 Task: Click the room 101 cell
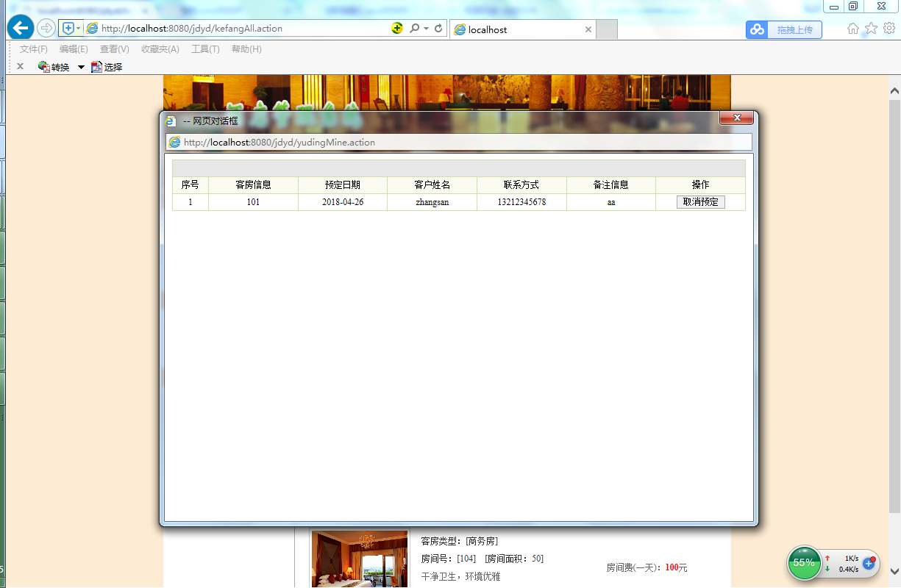click(253, 202)
